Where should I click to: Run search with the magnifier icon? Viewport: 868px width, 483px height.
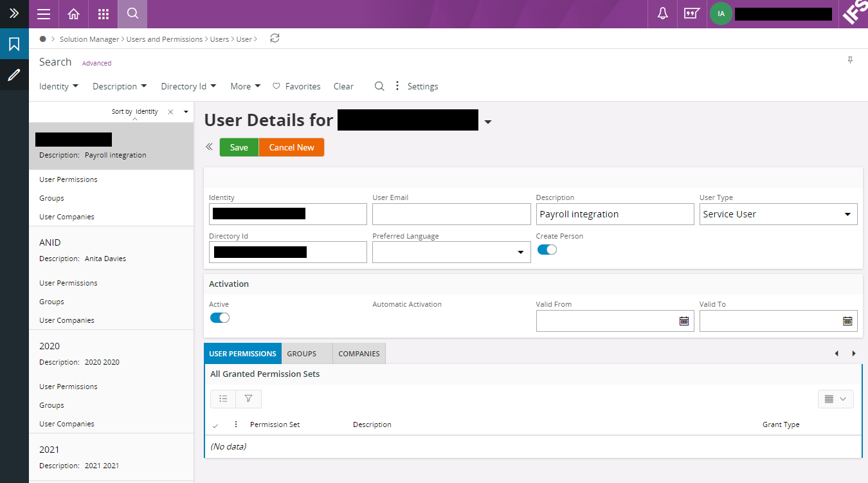tap(379, 86)
